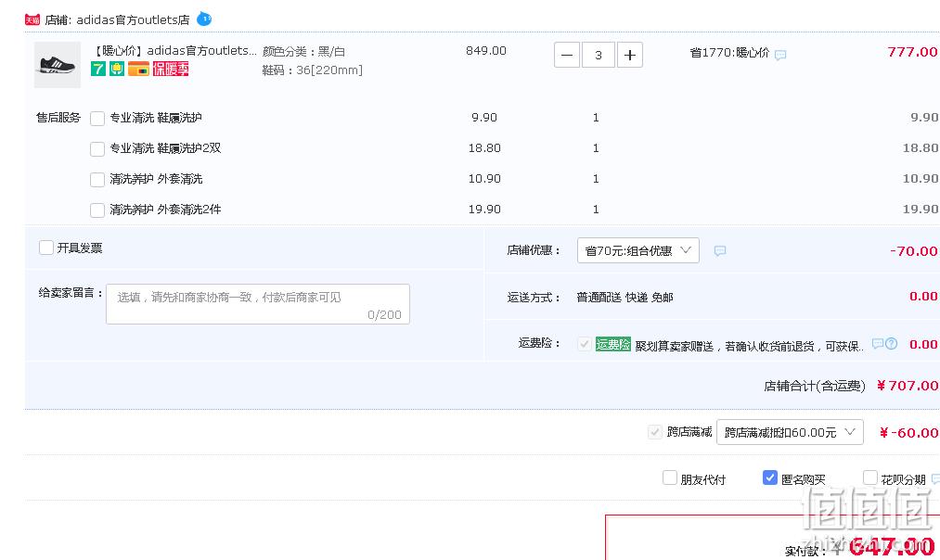940x560 pixels.
Task: Decrease quantity with the minus button
Action: (567, 55)
